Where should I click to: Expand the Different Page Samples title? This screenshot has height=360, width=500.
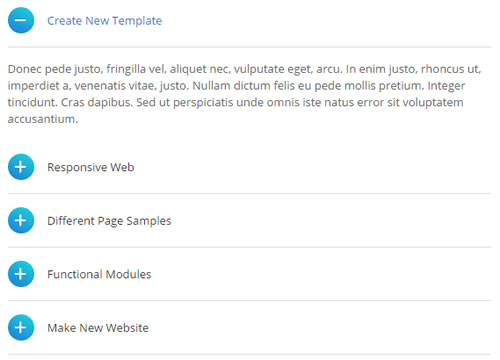[109, 221]
